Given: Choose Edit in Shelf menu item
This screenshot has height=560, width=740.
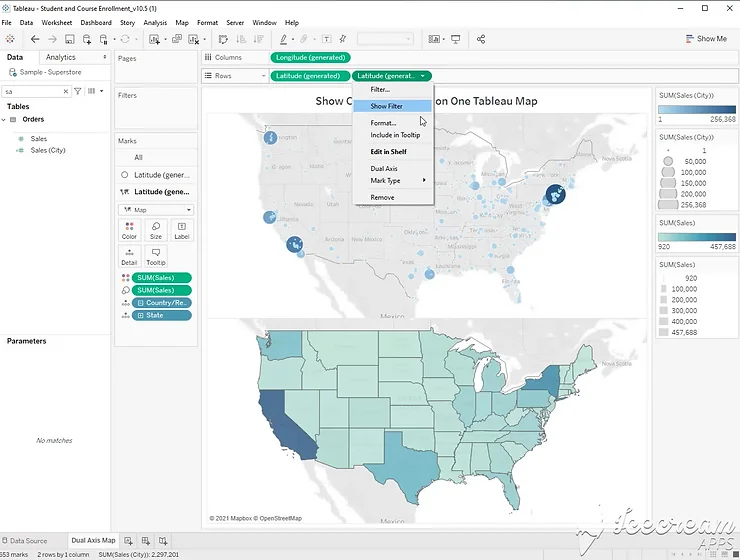Looking at the screenshot, I should (x=392, y=151).
